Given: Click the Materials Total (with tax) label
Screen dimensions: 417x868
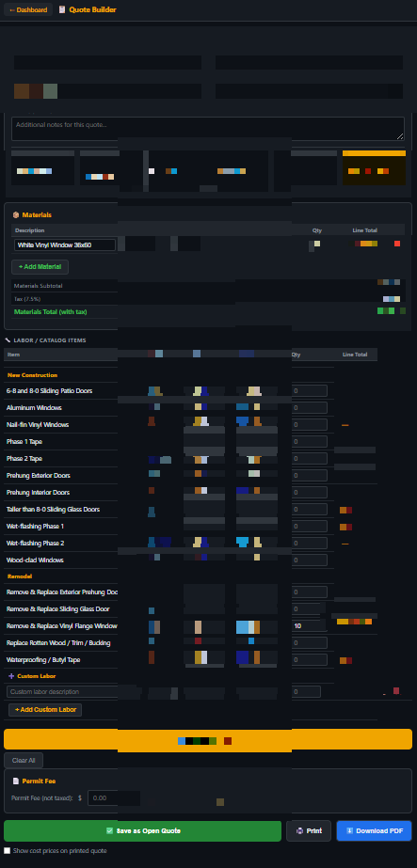Looking at the screenshot, I should 51,312.
